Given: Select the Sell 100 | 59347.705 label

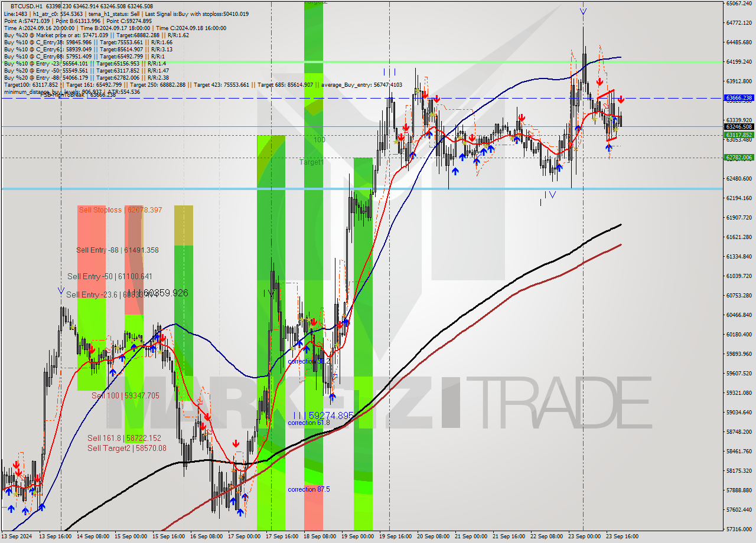Looking at the screenshot, I should (125, 395).
